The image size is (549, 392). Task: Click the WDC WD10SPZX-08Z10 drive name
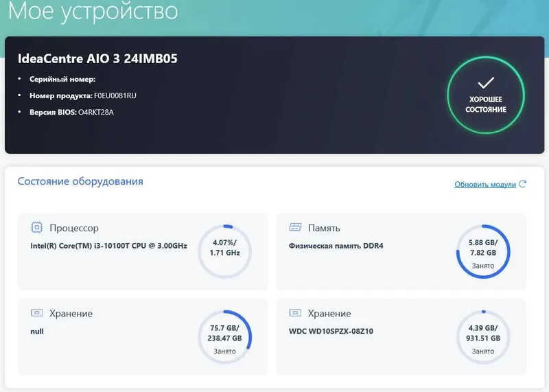coord(331,331)
